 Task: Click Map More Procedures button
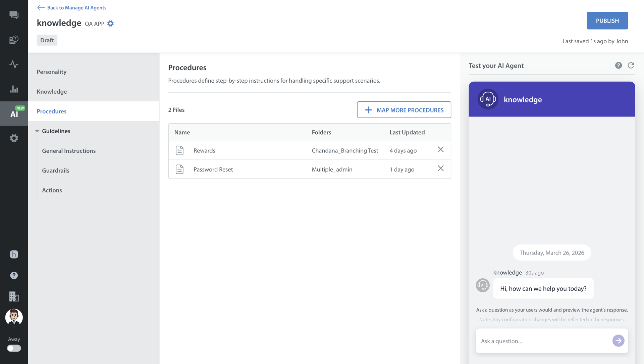tap(404, 110)
